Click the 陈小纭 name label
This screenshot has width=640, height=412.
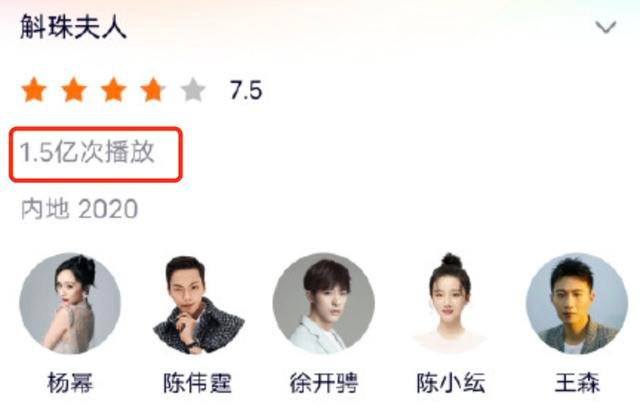(x=451, y=383)
